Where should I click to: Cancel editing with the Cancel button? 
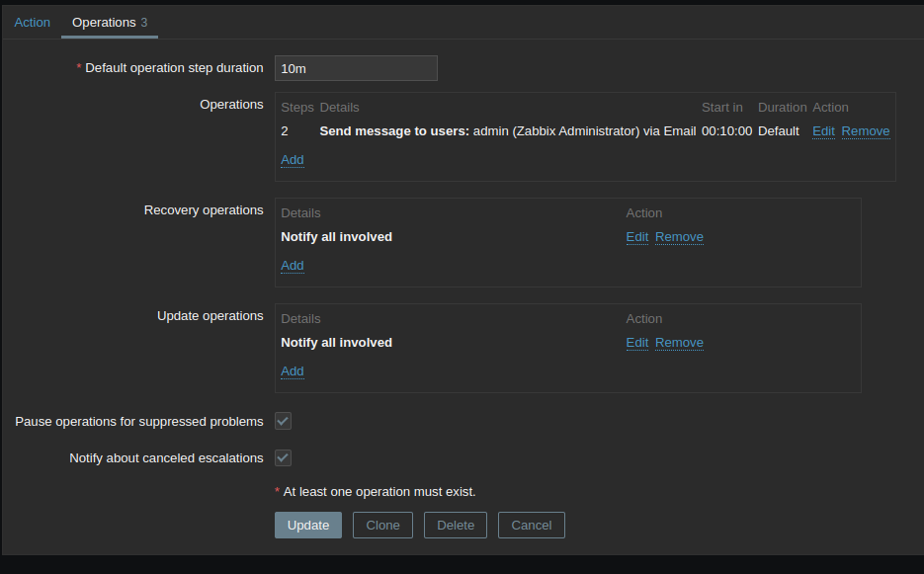(x=531, y=525)
